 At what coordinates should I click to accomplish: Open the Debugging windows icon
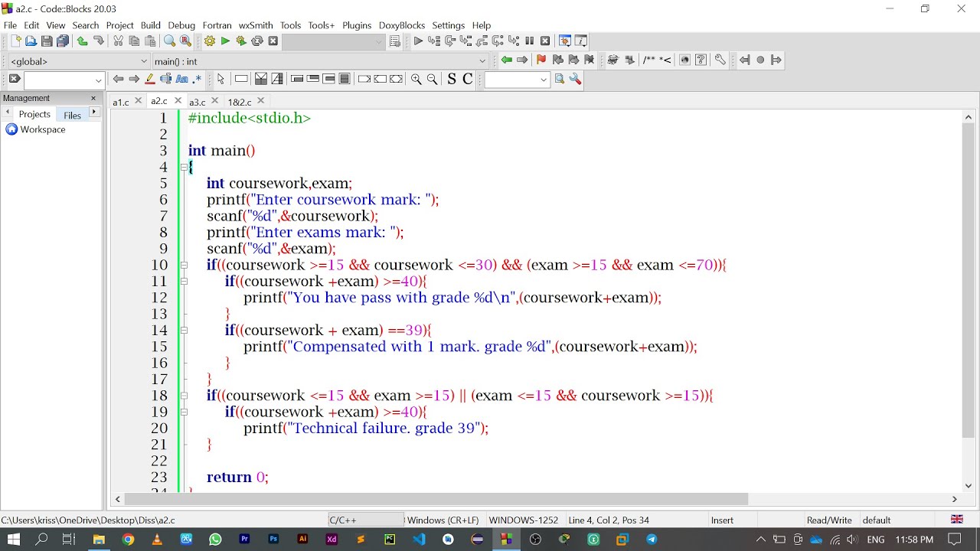tap(565, 41)
